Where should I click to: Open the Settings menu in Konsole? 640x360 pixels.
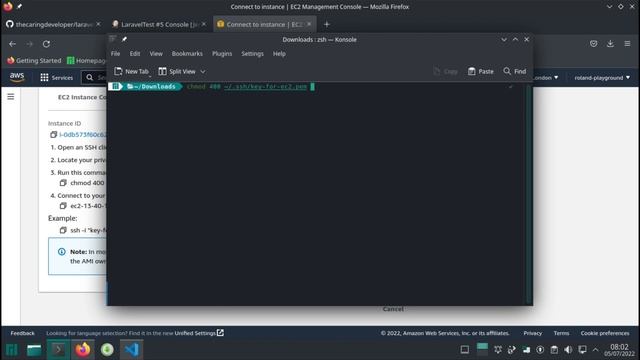[252, 54]
